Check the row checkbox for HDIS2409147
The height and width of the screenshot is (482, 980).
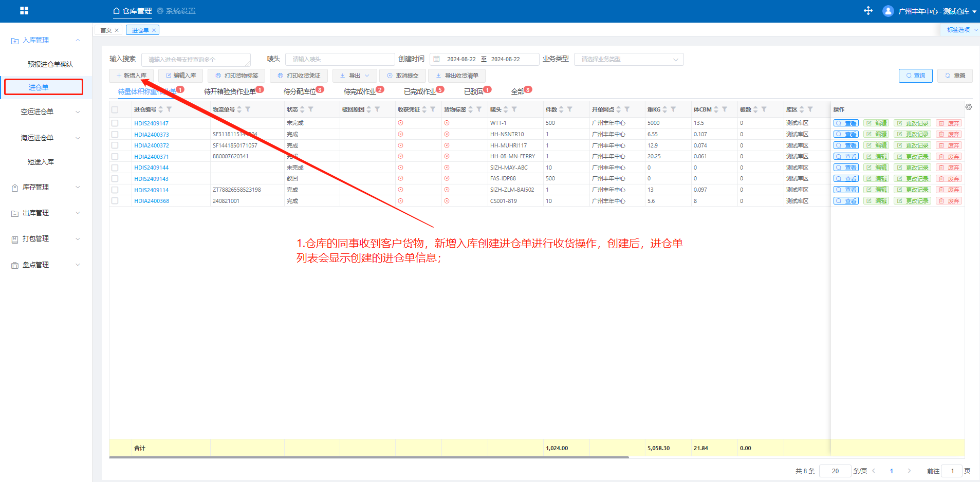[x=115, y=123]
